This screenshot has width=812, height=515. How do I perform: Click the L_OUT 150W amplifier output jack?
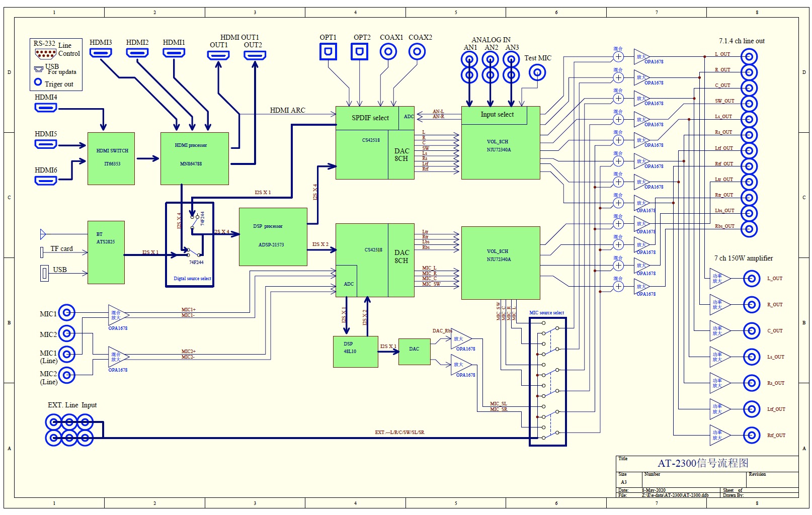pos(752,279)
